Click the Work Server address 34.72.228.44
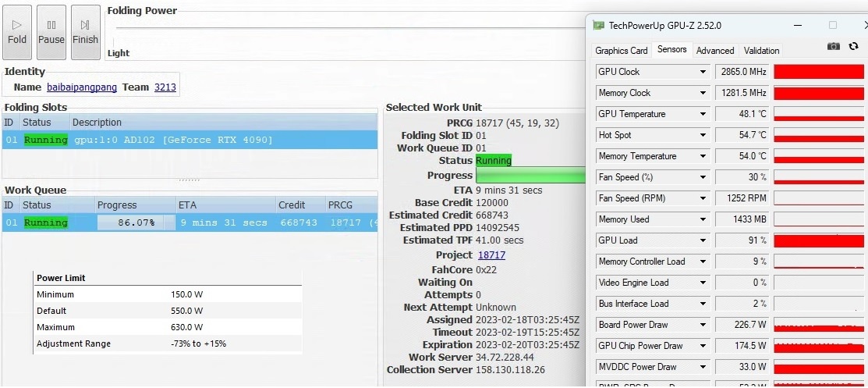Viewport: 868px width, 388px height. coord(505,357)
